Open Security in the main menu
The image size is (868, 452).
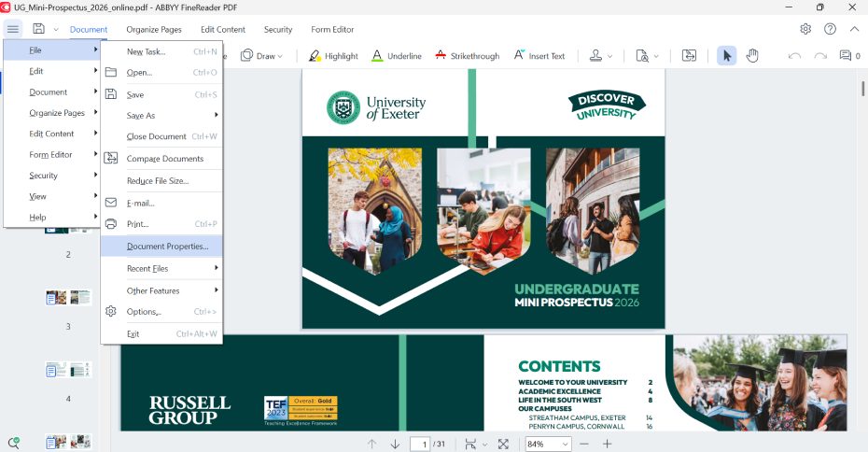(52, 176)
